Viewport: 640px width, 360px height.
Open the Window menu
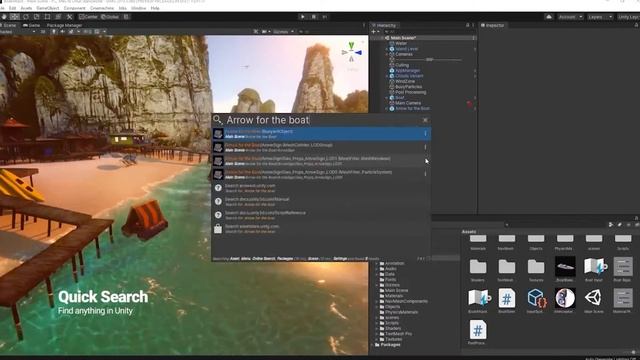138,8
